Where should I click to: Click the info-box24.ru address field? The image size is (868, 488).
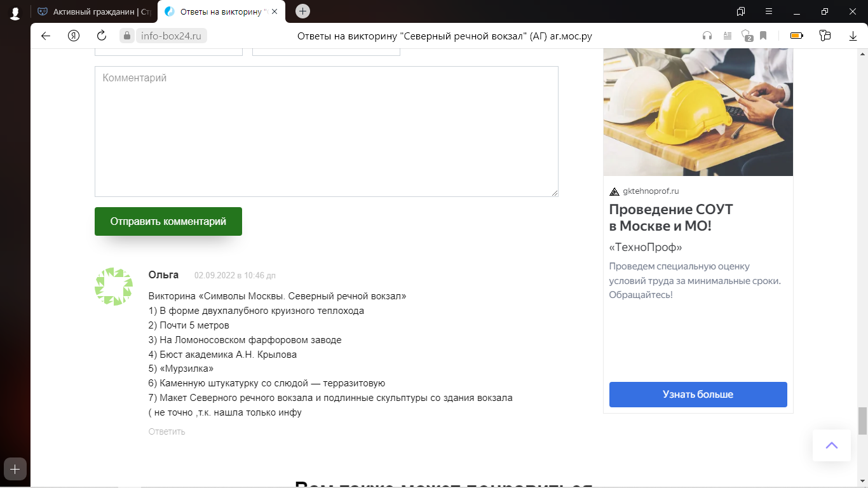172,36
